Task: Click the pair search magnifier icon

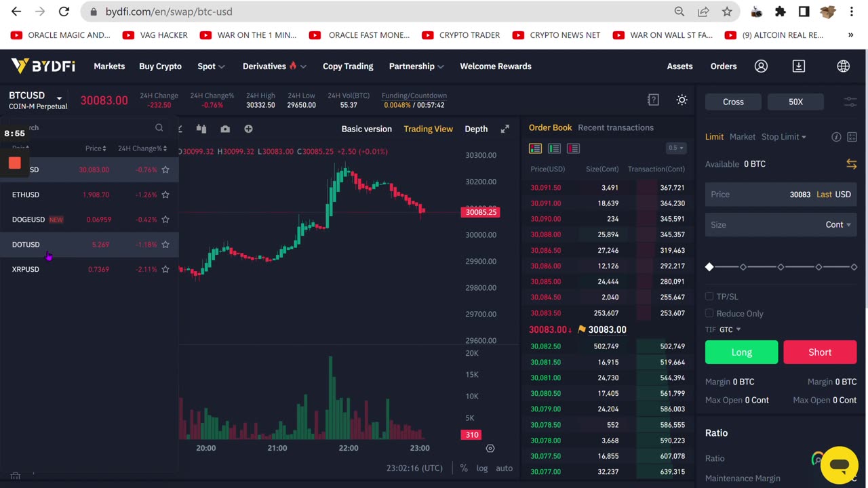Action: point(159,127)
